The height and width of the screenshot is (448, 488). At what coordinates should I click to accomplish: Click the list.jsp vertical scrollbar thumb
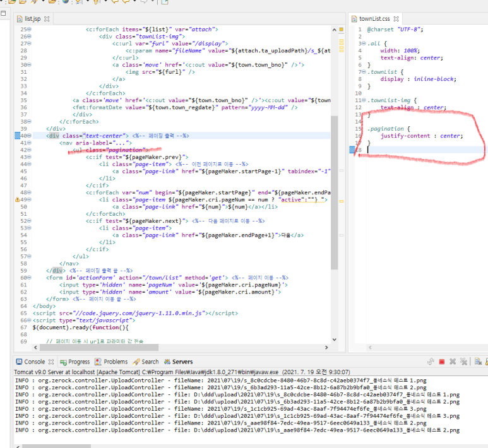point(334,192)
